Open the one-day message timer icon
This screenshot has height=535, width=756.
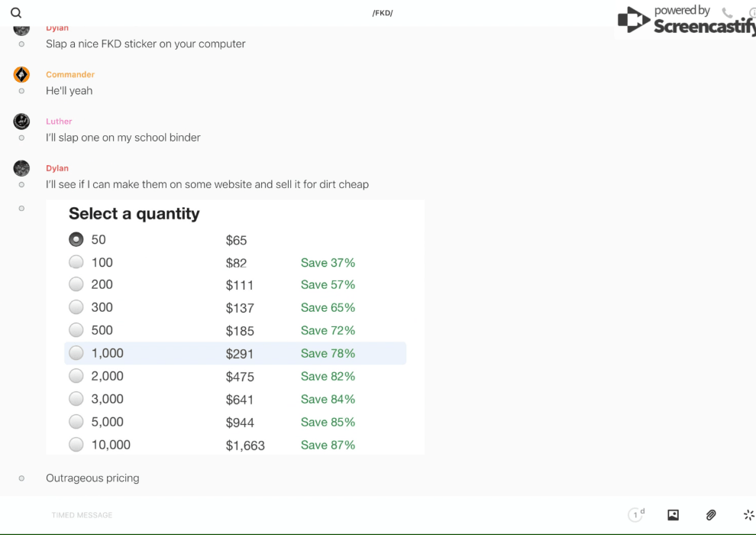point(635,515)
